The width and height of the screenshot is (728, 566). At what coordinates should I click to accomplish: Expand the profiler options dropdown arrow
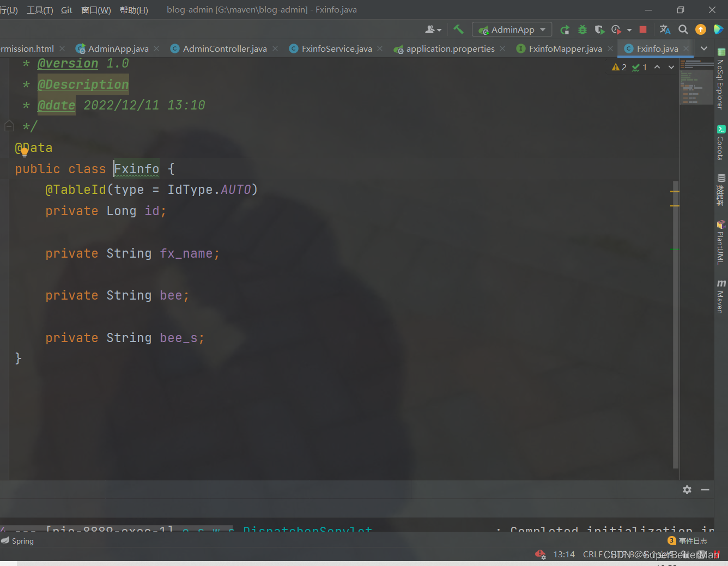(x=629, y=30)
